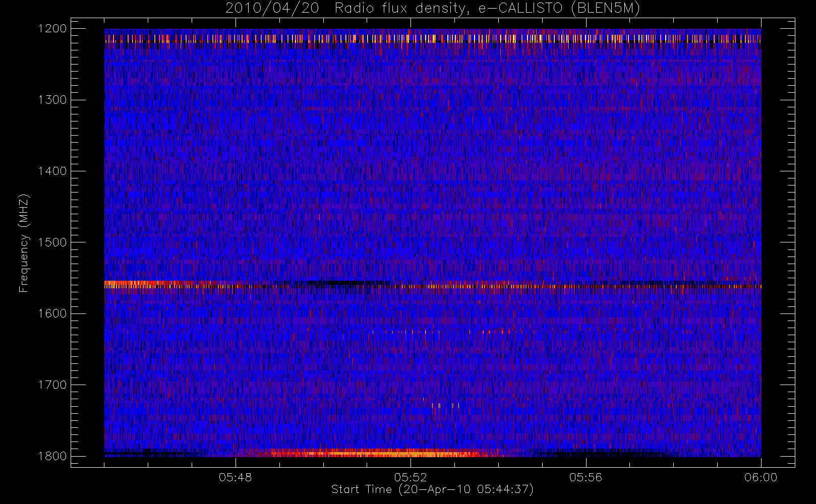Click the 1700 frequency tick label
The height and width of the screenshot is (504, 816).
click(52, 385)
